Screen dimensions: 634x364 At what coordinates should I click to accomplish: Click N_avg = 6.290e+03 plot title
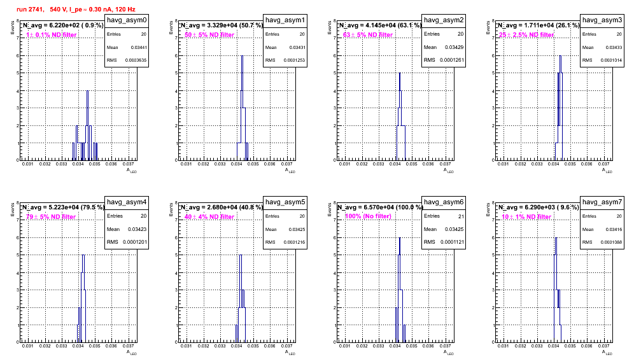coord(539,207)
